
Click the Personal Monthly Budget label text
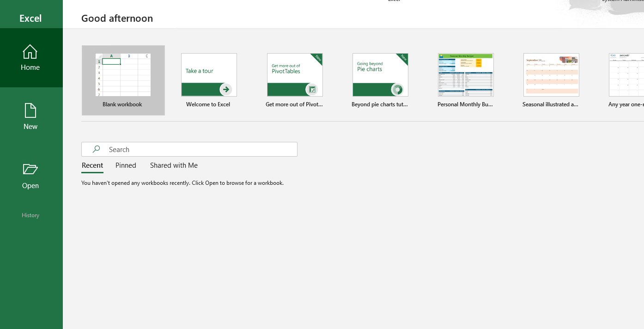[465, 104]
